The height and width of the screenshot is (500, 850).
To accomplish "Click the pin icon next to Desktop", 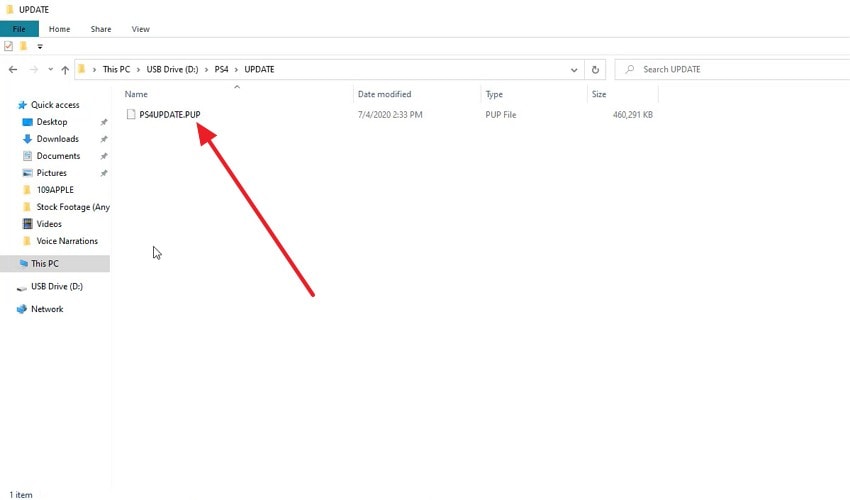I will (104, 123).
